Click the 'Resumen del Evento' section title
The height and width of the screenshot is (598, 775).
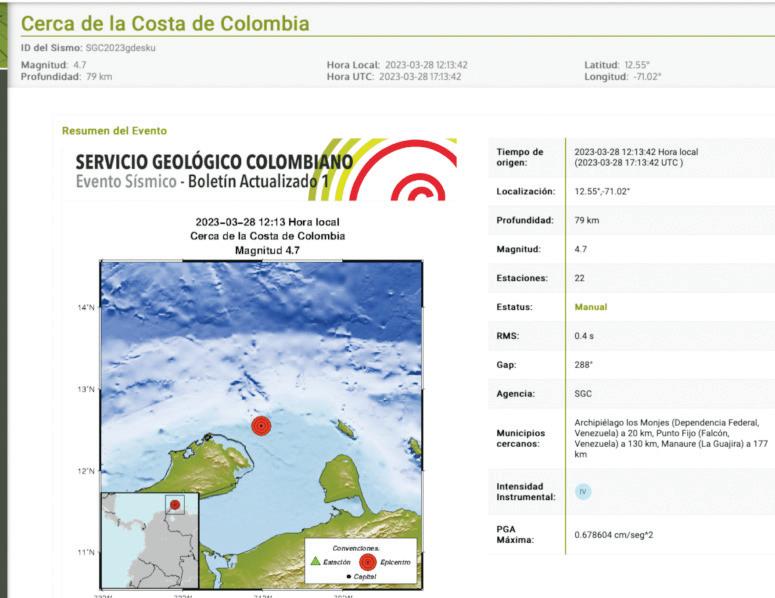tap(114, 131)
